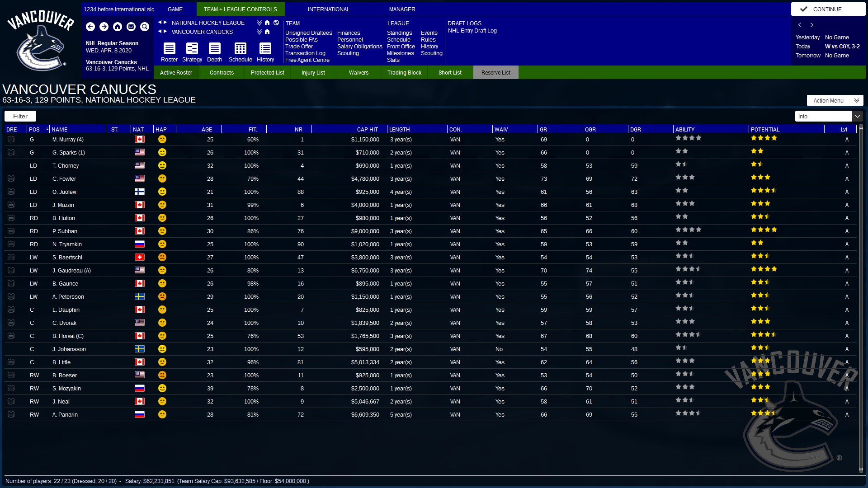Image resolution: width=868 pixels, height=488 pixels.
Task: Open the team History icon
Action: 265,49
